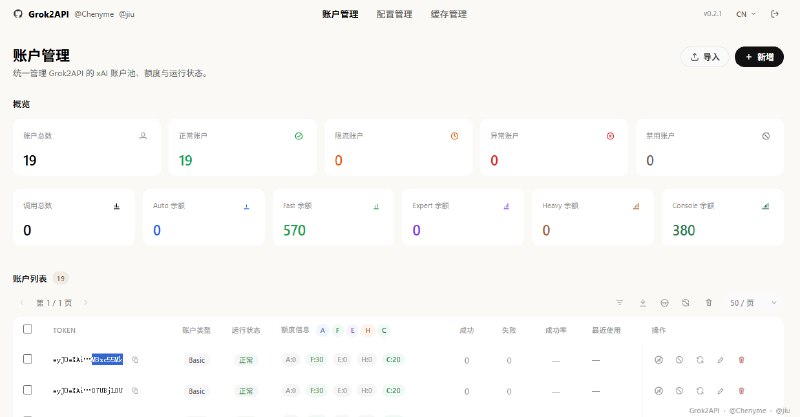Check the box for the highlighted token row
Screen dimensions: 800x417
tap(28, 359)
